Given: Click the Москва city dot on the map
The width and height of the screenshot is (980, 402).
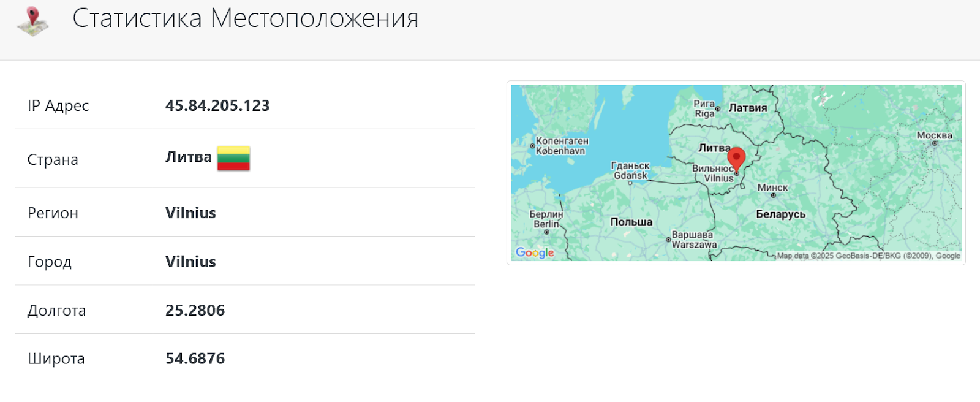Looking at the screenshot, I should pyautogui.click(x=935, y=143).
